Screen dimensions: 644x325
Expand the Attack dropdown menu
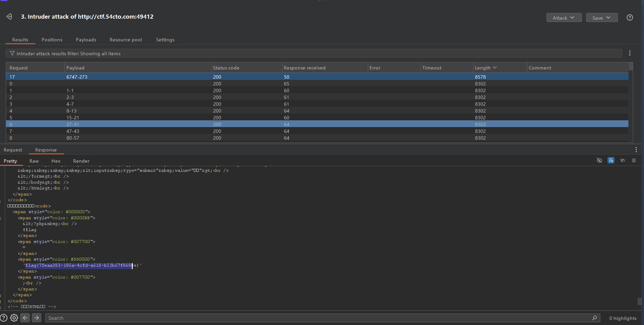click(564, 18)
